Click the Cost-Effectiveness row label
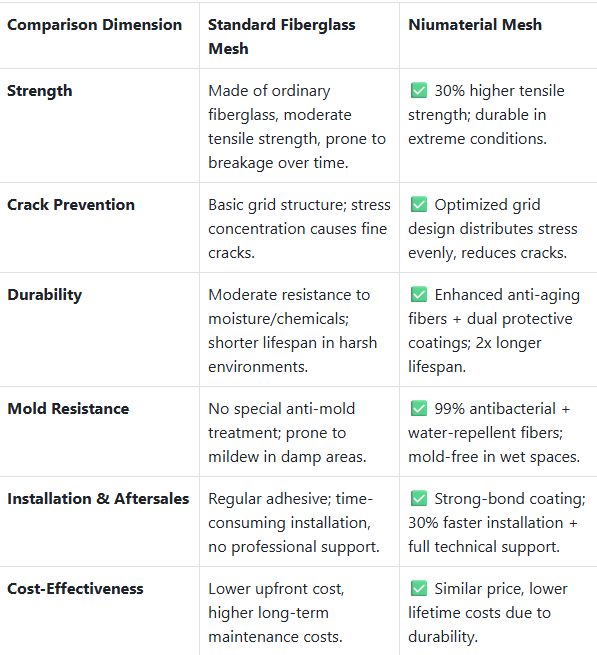The width and height of the screenshot is (597, 655). click(x=75, y=589)
